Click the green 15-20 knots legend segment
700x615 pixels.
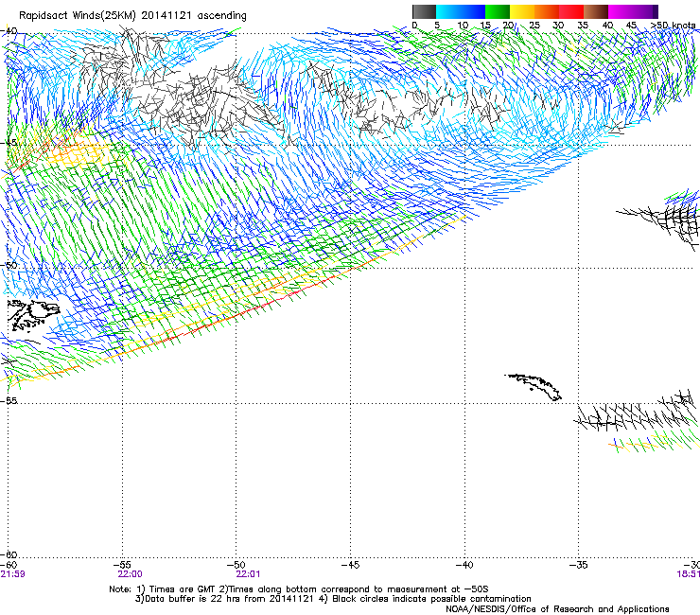(498, 11)
